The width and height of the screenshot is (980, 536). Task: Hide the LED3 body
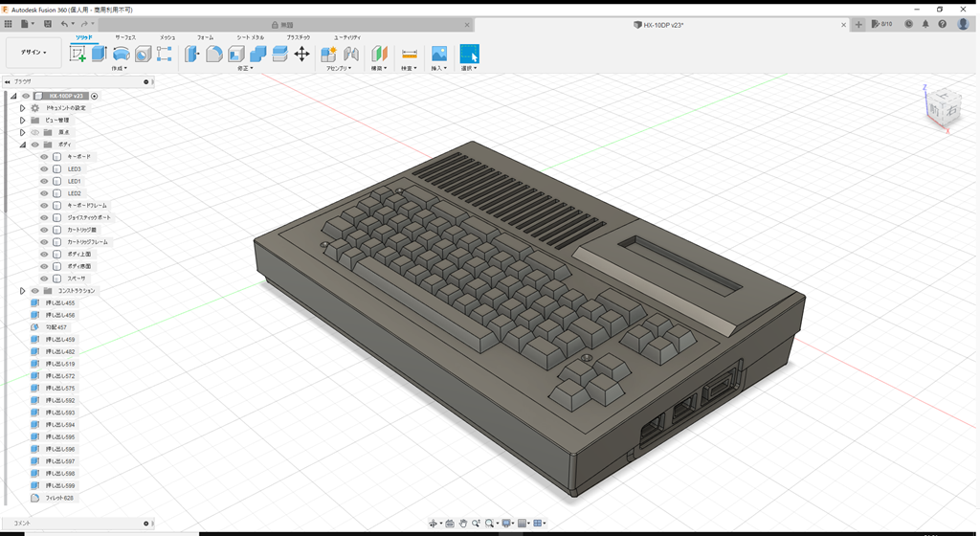click(x=44, y=168)
